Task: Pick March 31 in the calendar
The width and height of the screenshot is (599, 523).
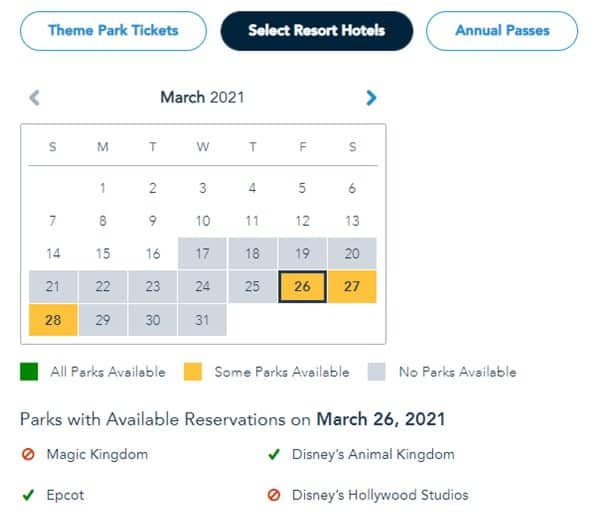Action: point(202,320)
